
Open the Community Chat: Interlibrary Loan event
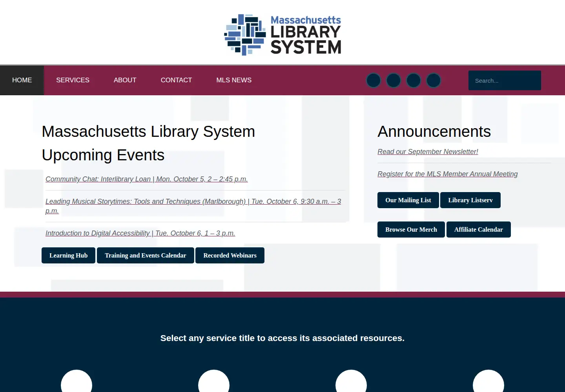146,179
